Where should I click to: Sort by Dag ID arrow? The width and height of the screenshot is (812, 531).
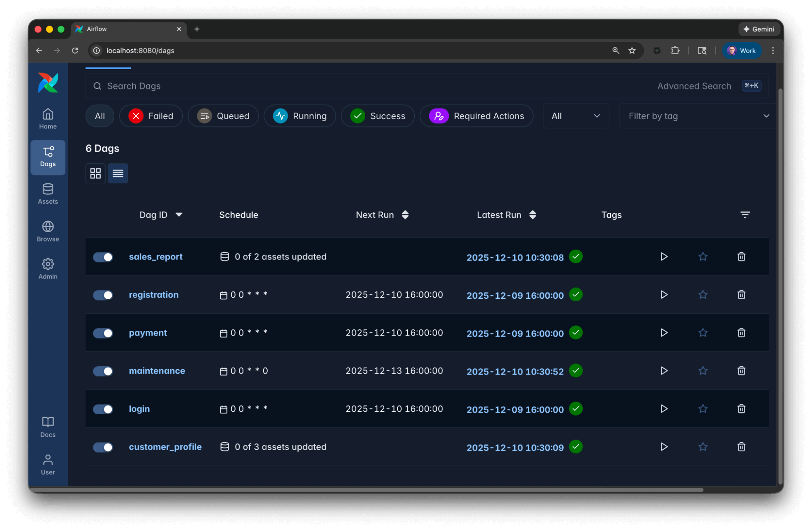(179, 215)
